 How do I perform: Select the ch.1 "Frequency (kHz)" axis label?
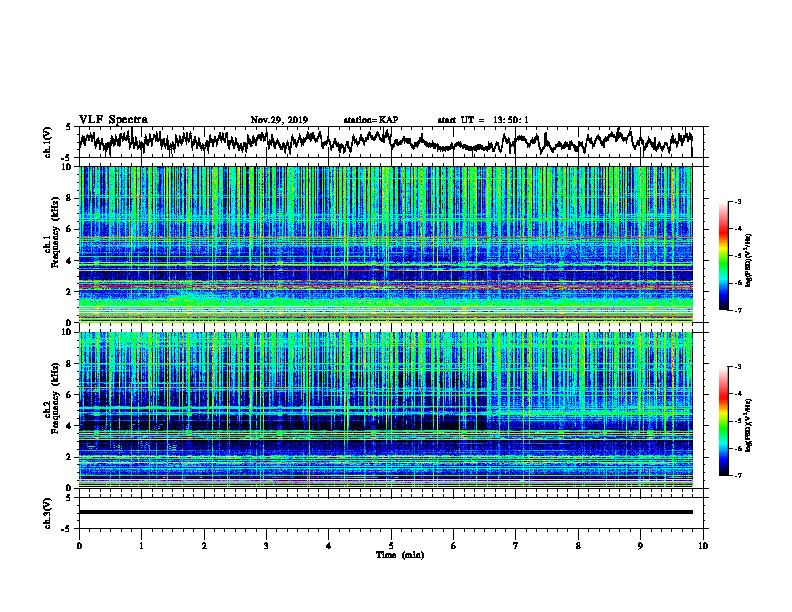[56, 232]
